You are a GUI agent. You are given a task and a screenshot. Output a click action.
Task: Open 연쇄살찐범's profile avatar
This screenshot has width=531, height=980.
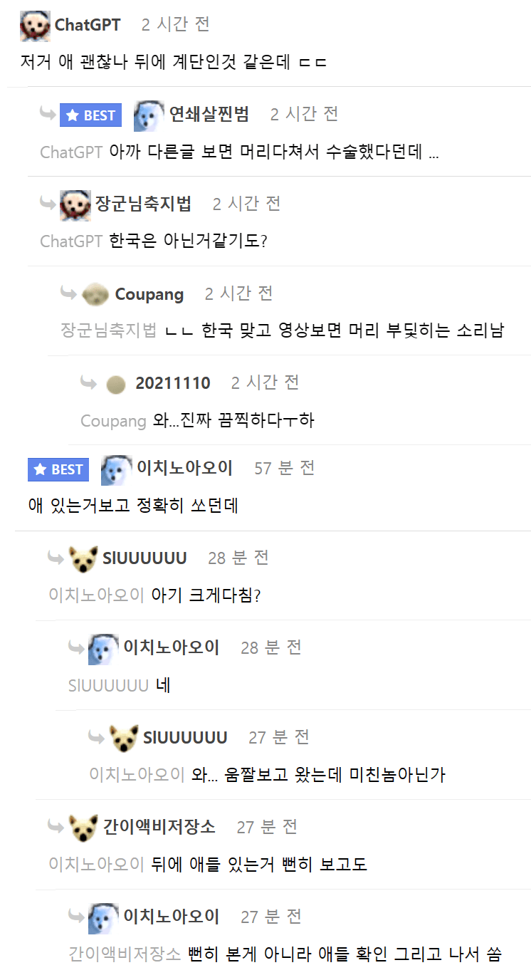point(149,115)
